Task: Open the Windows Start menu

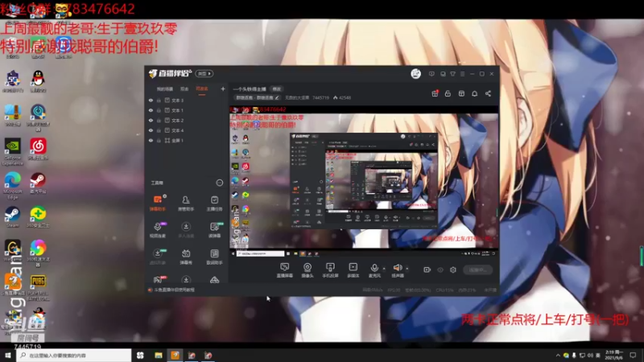Action: tap(8, 355)
